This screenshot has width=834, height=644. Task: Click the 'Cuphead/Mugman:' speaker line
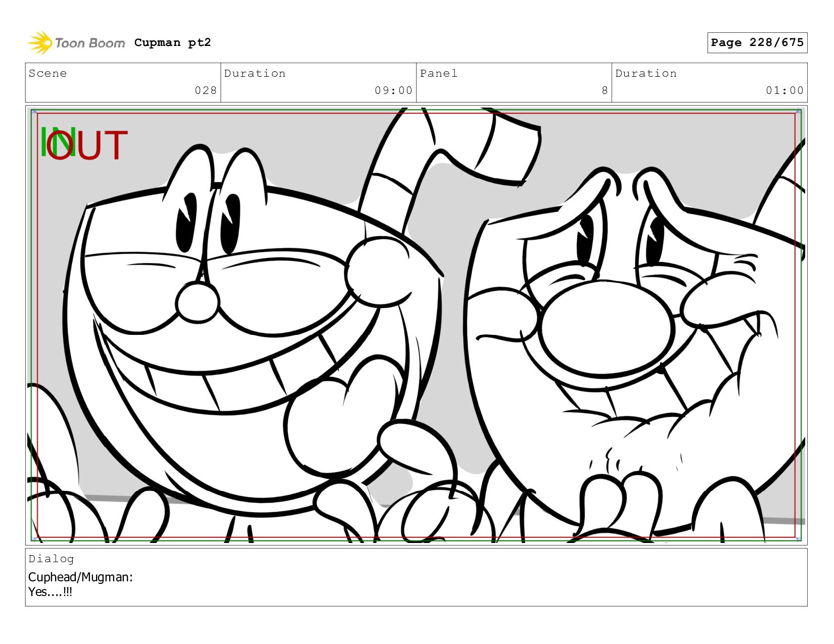(x=80, y=577)
